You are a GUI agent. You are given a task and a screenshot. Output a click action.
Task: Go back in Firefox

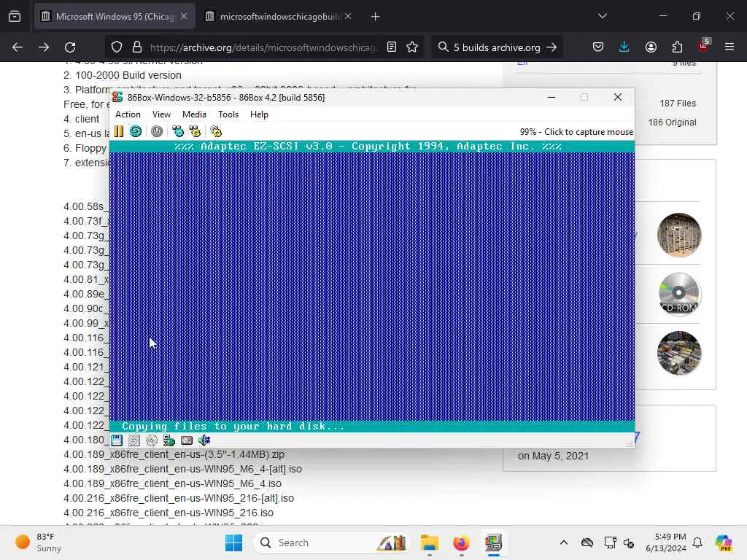18,47
